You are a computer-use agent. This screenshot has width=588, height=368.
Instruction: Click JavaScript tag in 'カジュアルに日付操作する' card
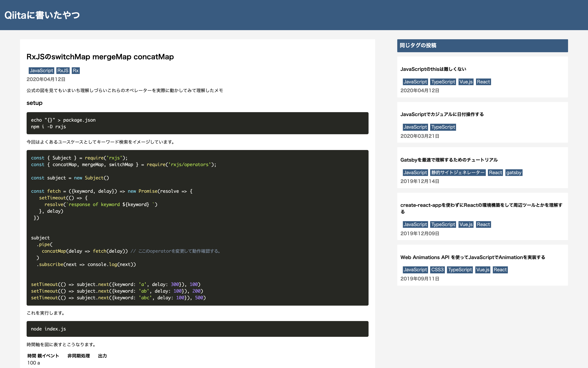(415, 127)
